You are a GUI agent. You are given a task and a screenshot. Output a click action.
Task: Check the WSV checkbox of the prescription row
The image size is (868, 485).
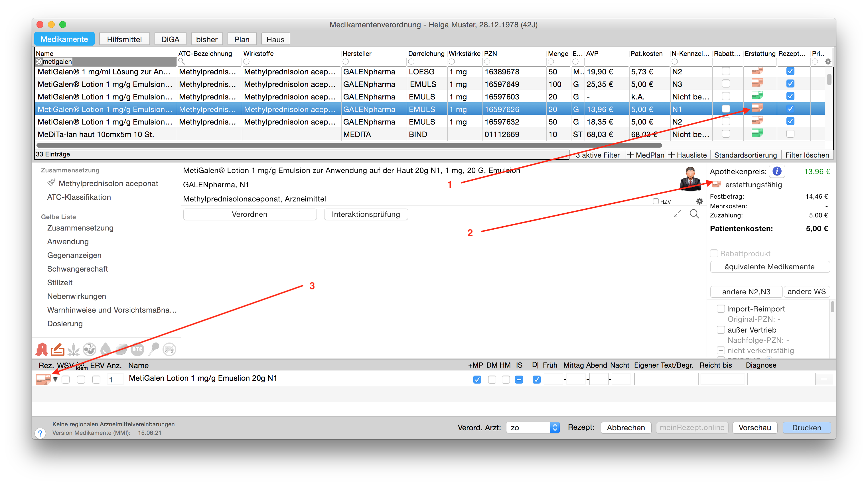pyautogui.click(x=66, y=380)
